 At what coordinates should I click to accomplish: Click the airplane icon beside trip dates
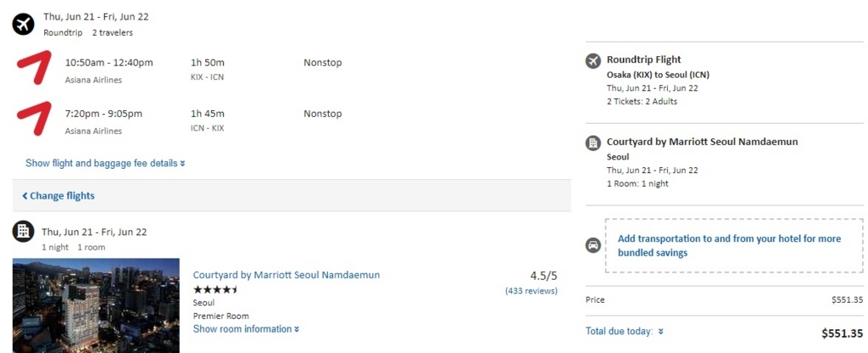[23, 24]
